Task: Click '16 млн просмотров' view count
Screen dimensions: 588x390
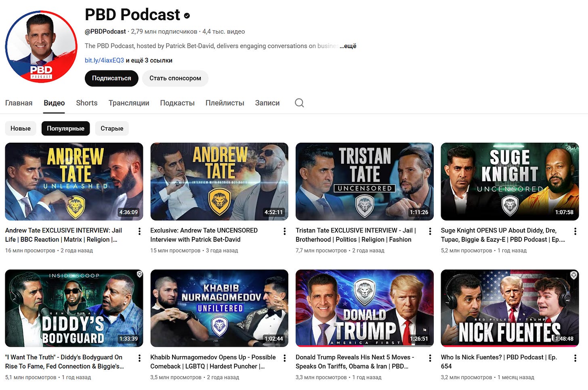Action: tap(30, 251)
